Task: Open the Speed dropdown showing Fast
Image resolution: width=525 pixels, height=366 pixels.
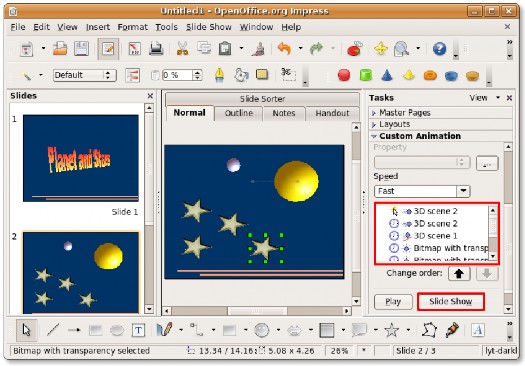Action: click(x=422, y=191)
